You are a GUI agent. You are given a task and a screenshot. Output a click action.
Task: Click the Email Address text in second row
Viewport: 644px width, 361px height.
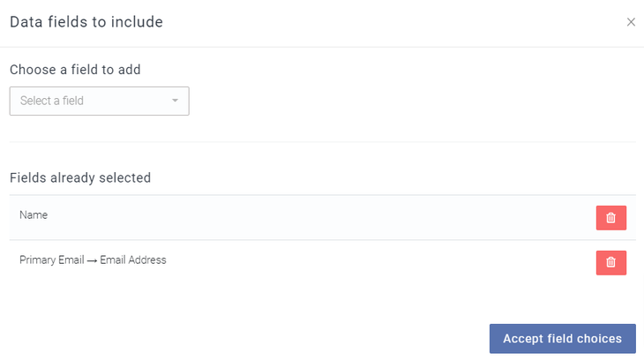click(x=132, y=260)
